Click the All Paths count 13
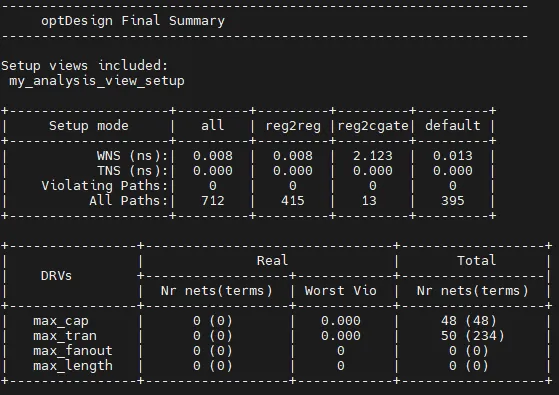The width and height of the screenshot is (559, 395). pos(369,201)
